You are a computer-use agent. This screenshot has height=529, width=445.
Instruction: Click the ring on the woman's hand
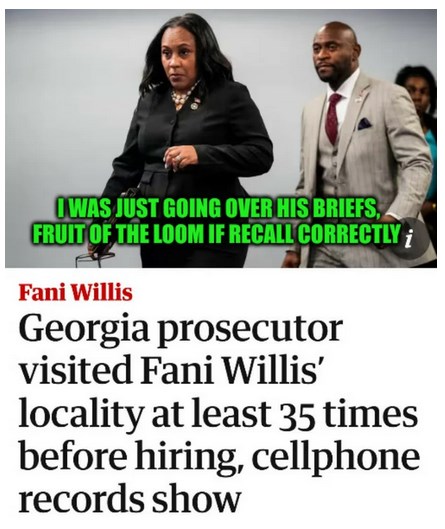coord(177,158)
